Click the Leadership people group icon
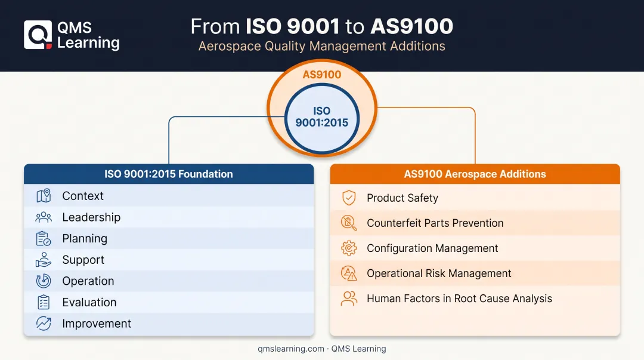The image size is (644, 360). [44, 217]
